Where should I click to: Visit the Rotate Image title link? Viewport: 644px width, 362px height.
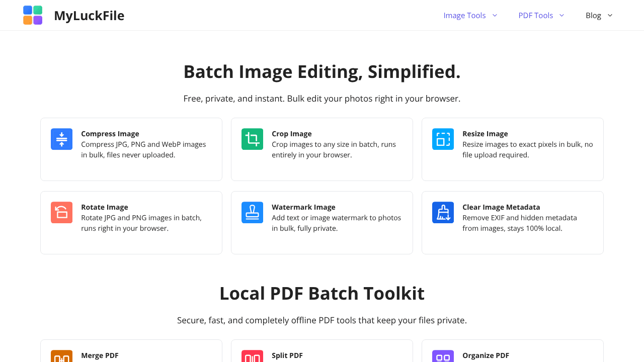point(105,207)
